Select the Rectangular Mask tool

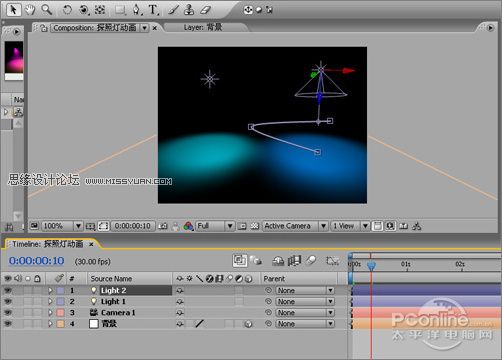coord(120,10)
